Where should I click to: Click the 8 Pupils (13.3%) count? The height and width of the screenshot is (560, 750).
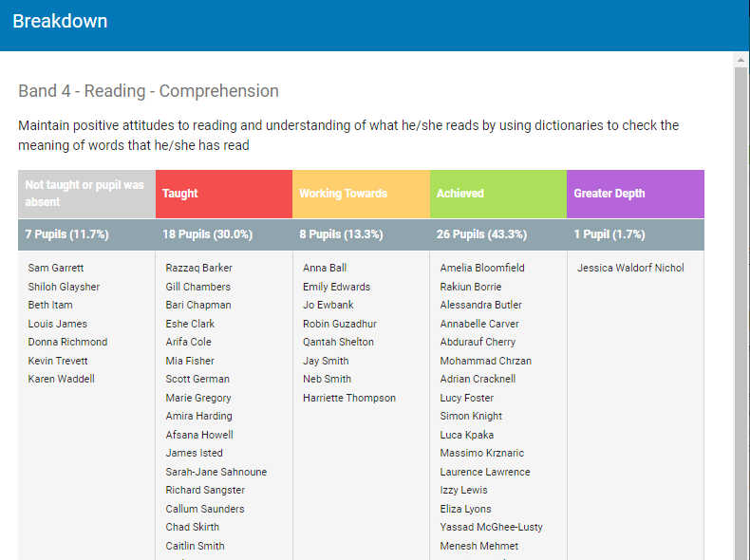pos(341,234)
